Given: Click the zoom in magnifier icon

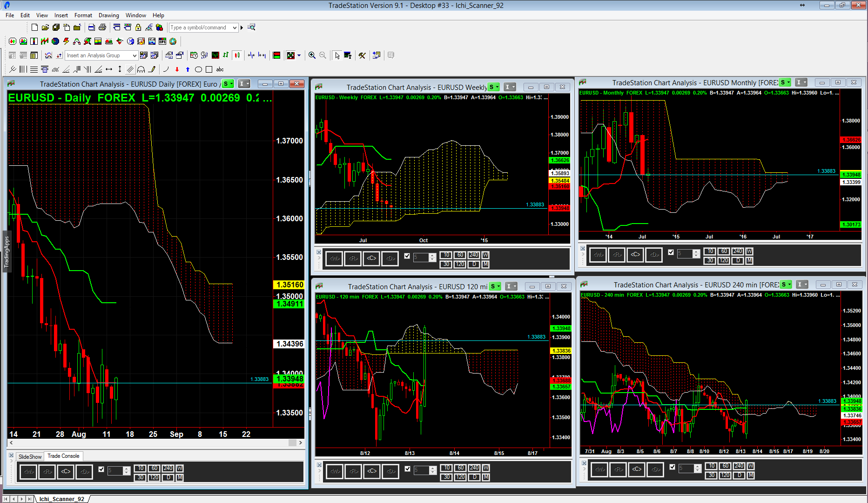Looking at the screenshot, I should point(312,55).
